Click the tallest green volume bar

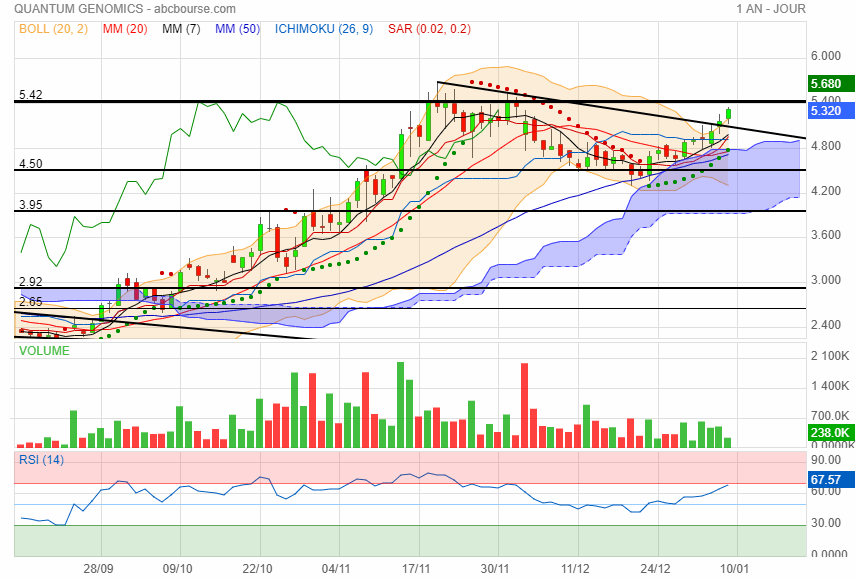coord(400,405)
